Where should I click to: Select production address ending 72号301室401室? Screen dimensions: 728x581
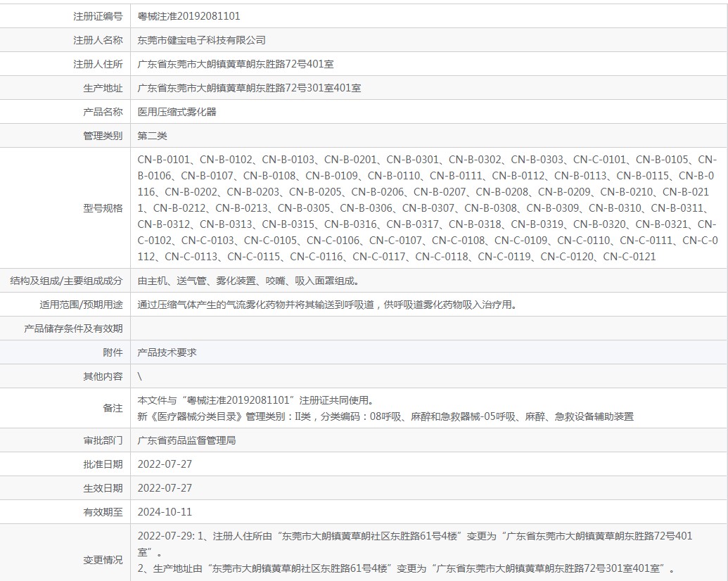click(x=249, y=88)
